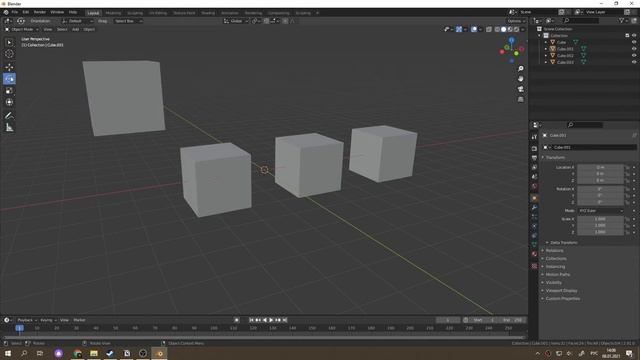Image resolution: width=640 pixels, height=360 pixels.
Task: Switch perspective/orthographic with grid icon
Action: click(x=520, y=99)
